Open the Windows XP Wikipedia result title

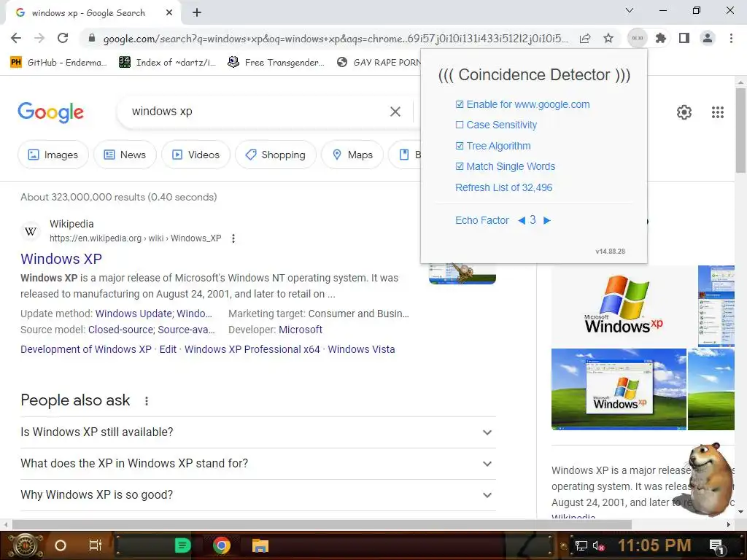(x=61, y=259)
